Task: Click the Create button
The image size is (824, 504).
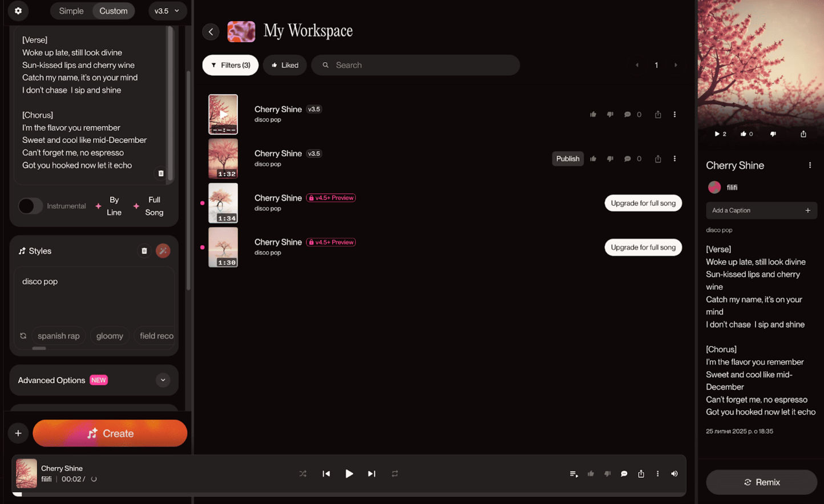Action: click(110, 433)
